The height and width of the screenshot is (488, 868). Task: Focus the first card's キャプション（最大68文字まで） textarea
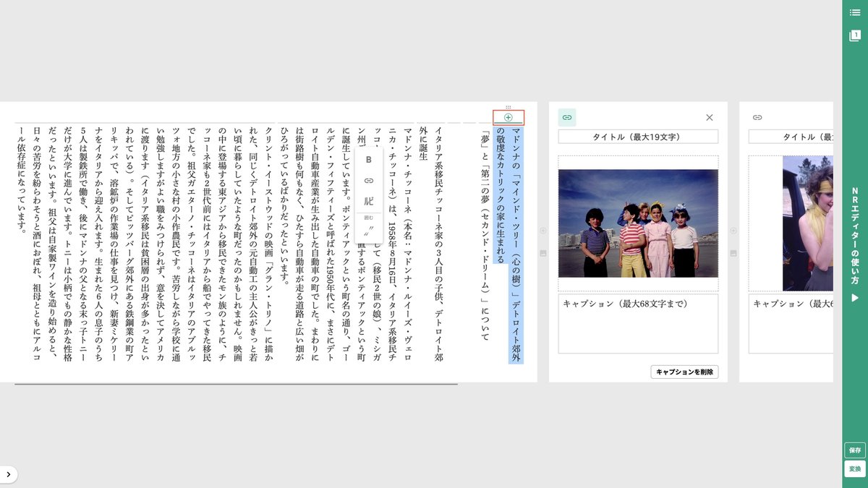[638, 323]
